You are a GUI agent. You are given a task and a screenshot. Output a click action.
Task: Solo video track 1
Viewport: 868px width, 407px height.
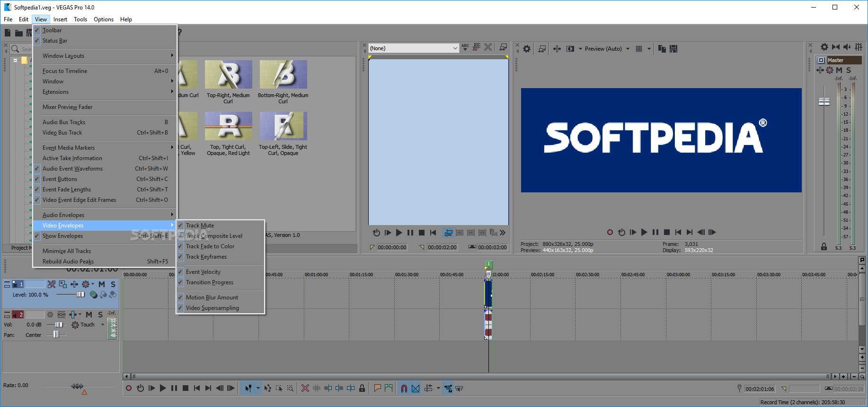113,284
